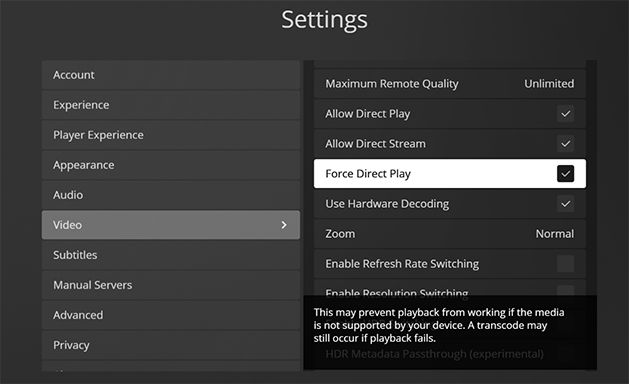Change Maximum Remote Quality setting
This screenshot has width=629, height=384.
point(450,83)
